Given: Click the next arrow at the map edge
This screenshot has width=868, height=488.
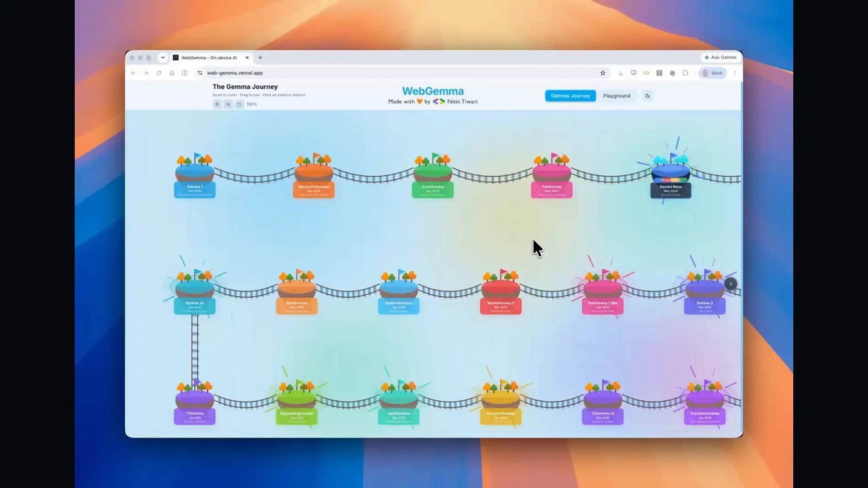Looking at the screenshot, I should point(731,284).
